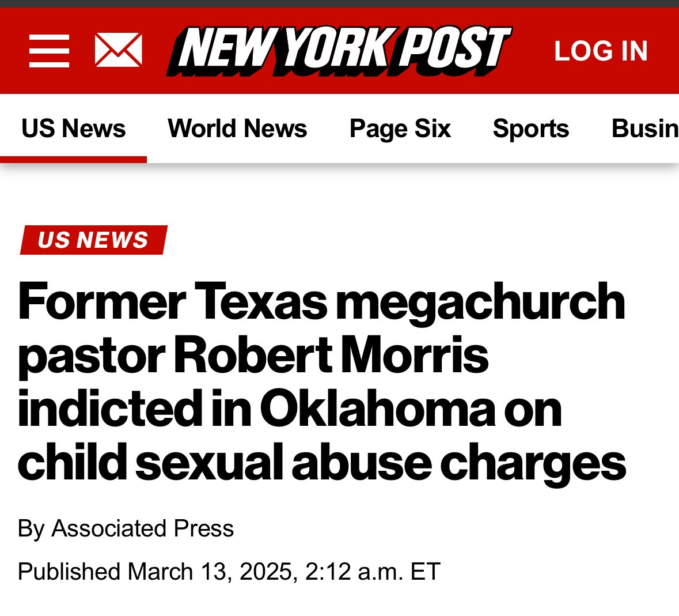Click the red US NEWS category tag

point(93,240)
